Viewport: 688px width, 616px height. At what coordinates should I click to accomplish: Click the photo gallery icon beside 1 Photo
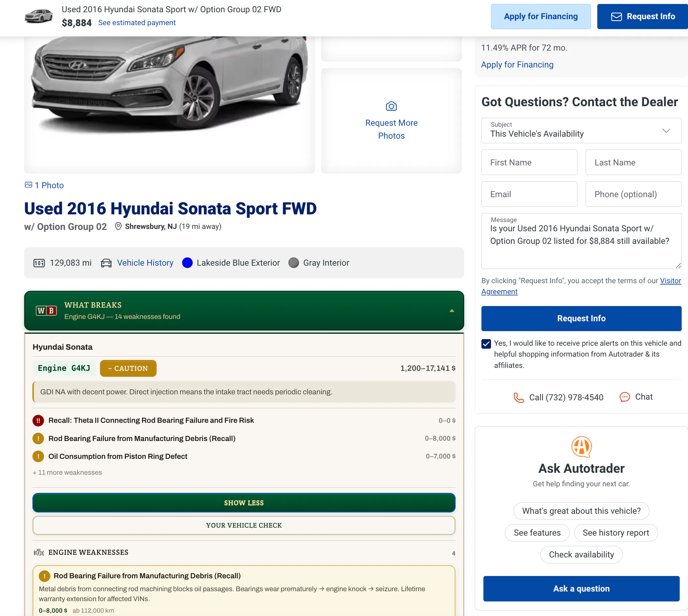click(x=28, y=185)
